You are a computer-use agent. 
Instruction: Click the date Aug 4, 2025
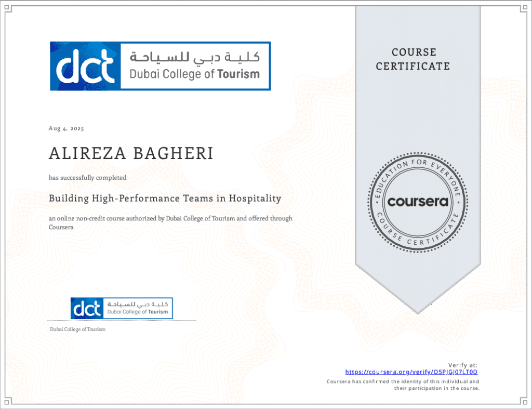pyautogui.click(x=66, y=128)
